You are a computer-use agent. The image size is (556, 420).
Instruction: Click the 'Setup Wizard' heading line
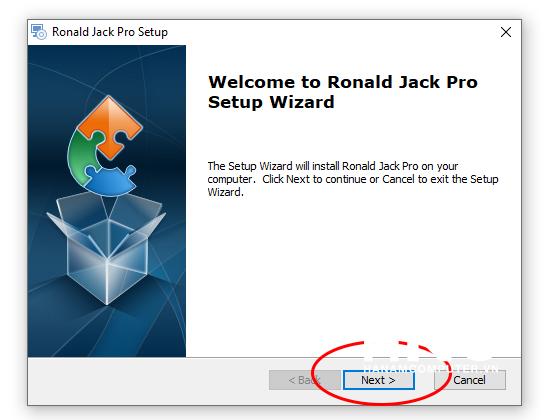click(271, 102)
